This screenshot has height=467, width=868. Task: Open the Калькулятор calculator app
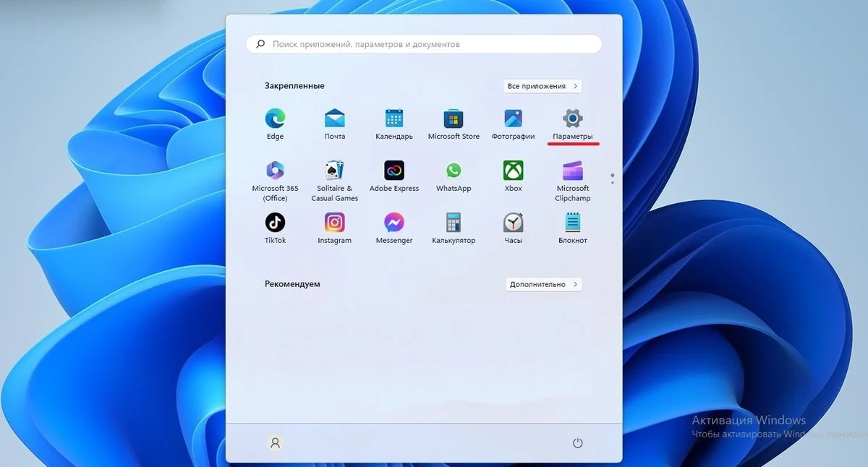(x=454, y=228)
